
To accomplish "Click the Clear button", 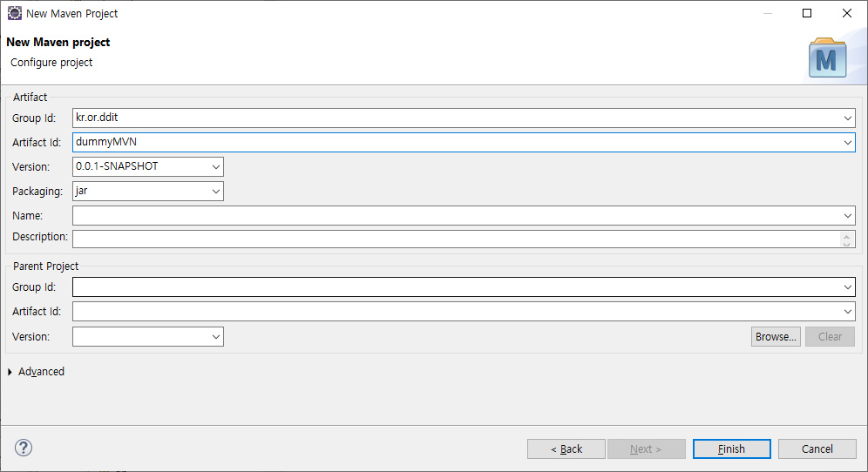I will [830, 336].
